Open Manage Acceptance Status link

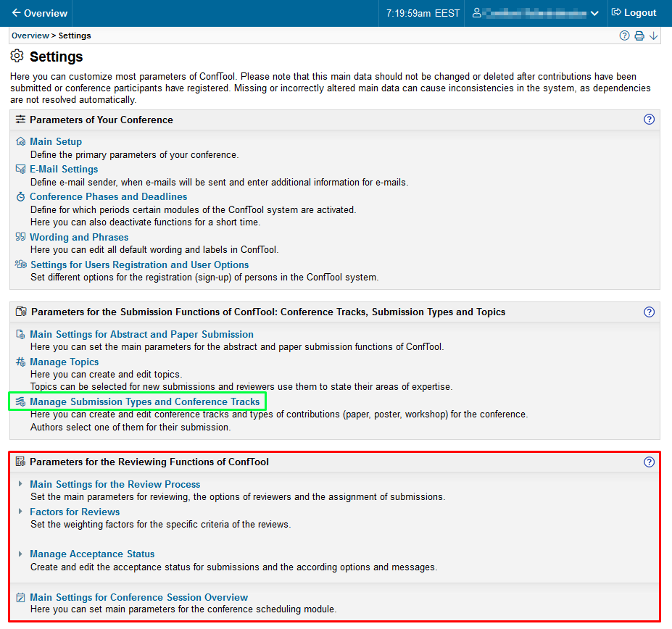[x=92, y=554]
